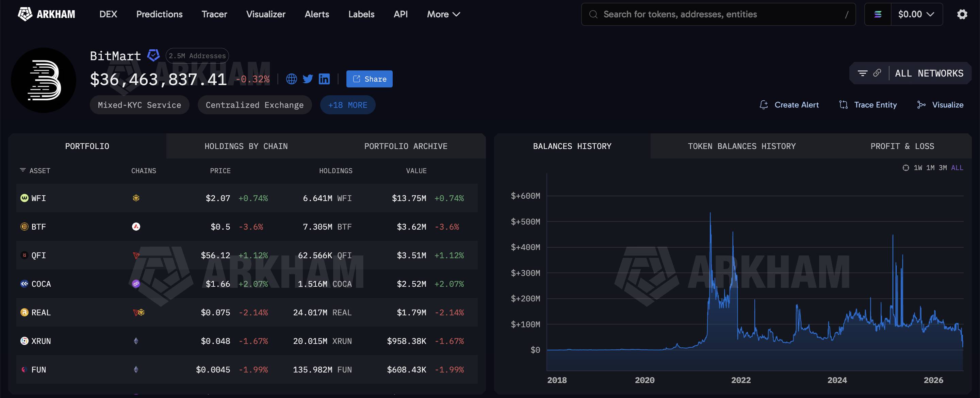Select the 1W chart time range
The image size is (980, 398).
point(918,168)
